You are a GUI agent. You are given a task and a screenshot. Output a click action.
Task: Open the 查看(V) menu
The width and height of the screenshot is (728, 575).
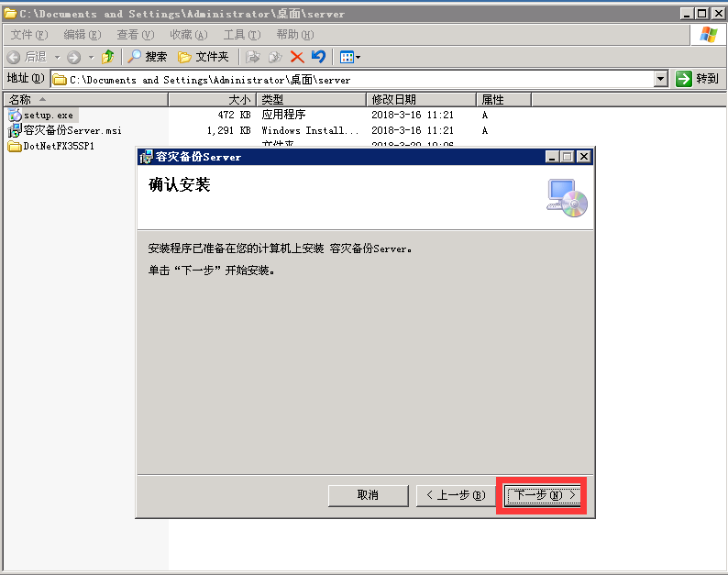[x=135, y=35]
